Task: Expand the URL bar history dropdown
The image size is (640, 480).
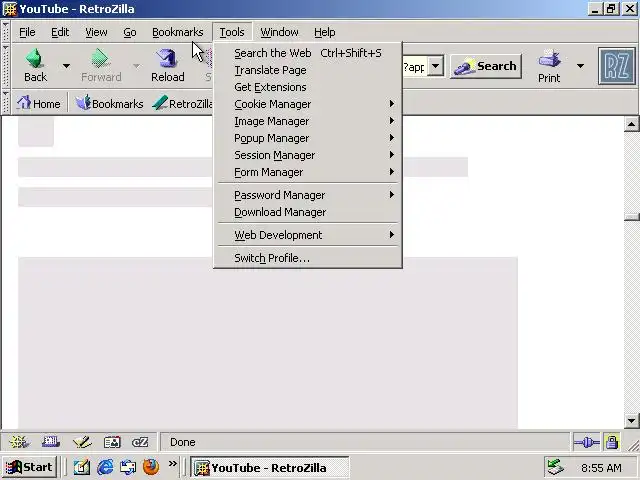Action: 436,66
